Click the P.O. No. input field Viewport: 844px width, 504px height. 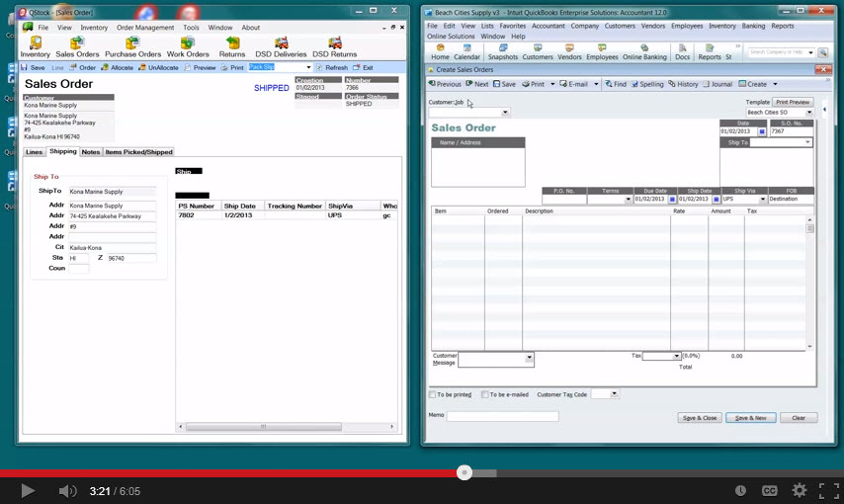tap(564, 200)
